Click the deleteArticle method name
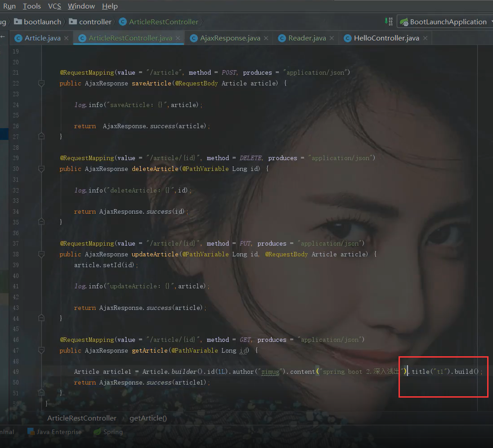This screenshot has width=493, height=448. click(x=155, y=169)
